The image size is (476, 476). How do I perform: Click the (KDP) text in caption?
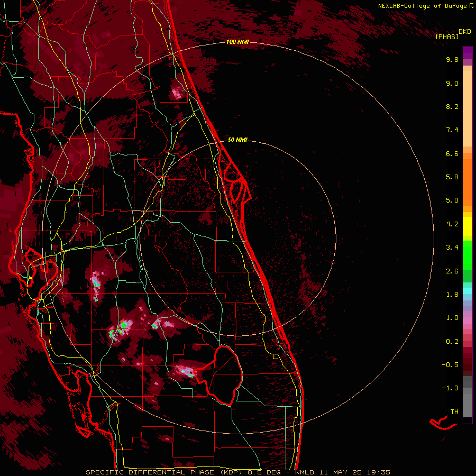point(232,472)
